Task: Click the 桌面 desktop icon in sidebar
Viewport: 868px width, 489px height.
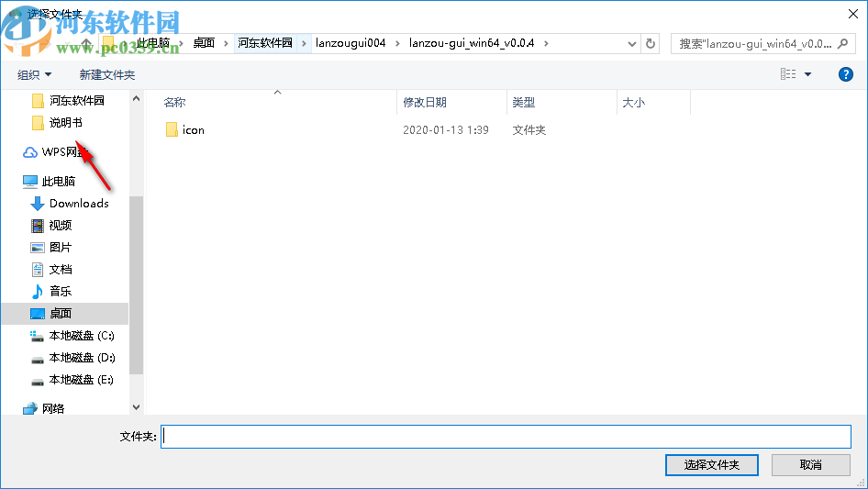Action: point(38,314)
